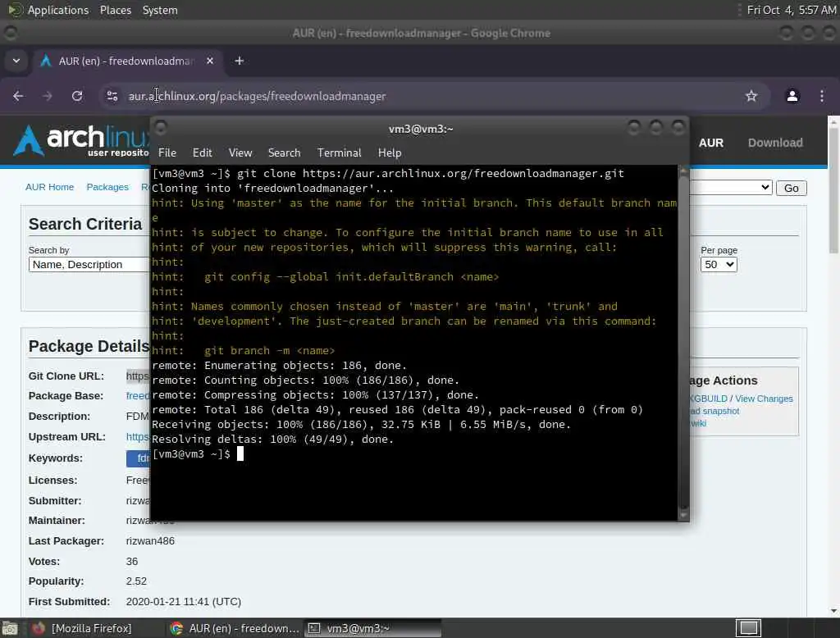Open the View Changes link
840x638 pixels.
764,399
